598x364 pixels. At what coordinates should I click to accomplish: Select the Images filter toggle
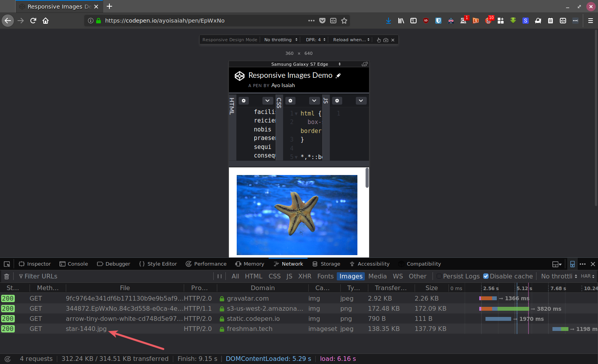click(x=351, y=276)
